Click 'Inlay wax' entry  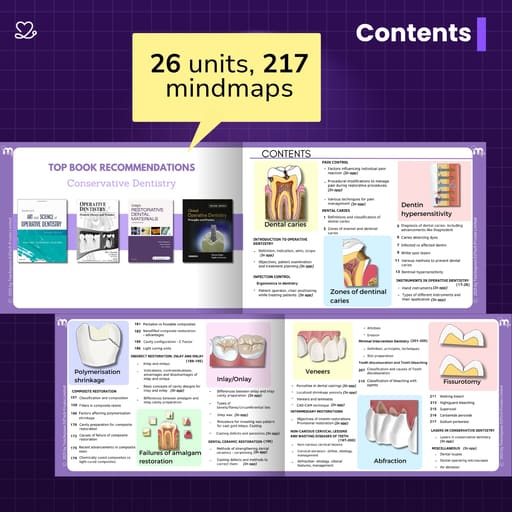point(225,415)
